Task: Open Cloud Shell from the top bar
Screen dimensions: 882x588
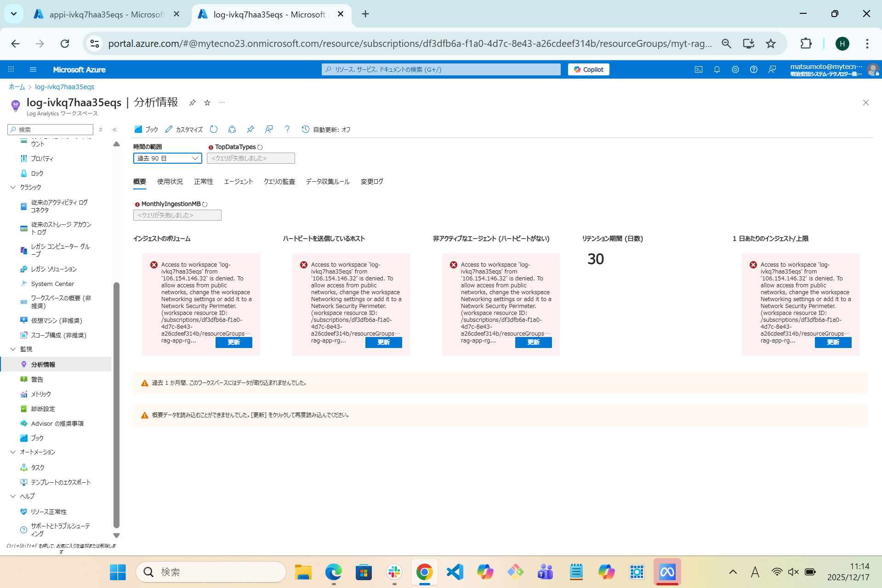Action: [x=698, y=69]
